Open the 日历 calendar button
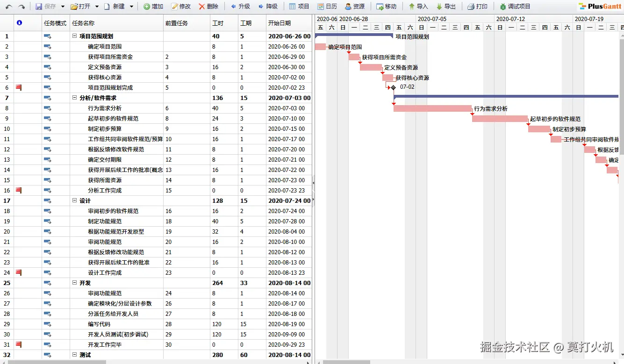The height and width of the screenshot is (364, 624). pyautogui.click(x=327, y=7)
